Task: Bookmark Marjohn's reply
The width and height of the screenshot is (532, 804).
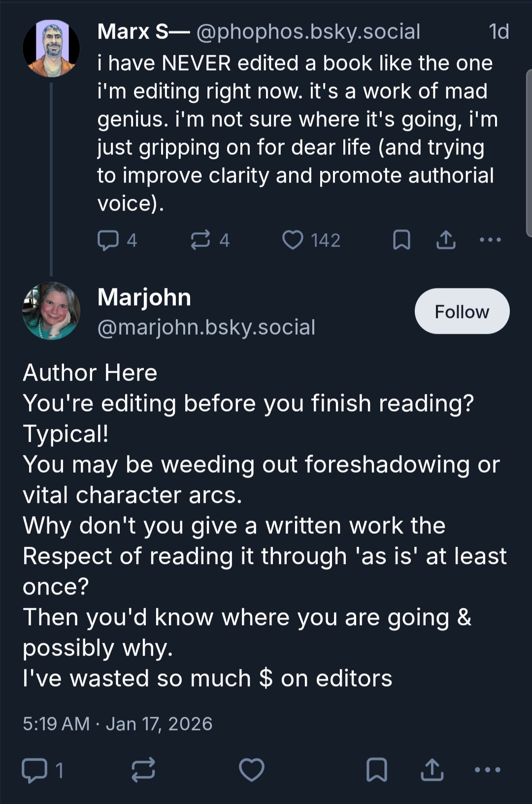Action: pos(377,770)
